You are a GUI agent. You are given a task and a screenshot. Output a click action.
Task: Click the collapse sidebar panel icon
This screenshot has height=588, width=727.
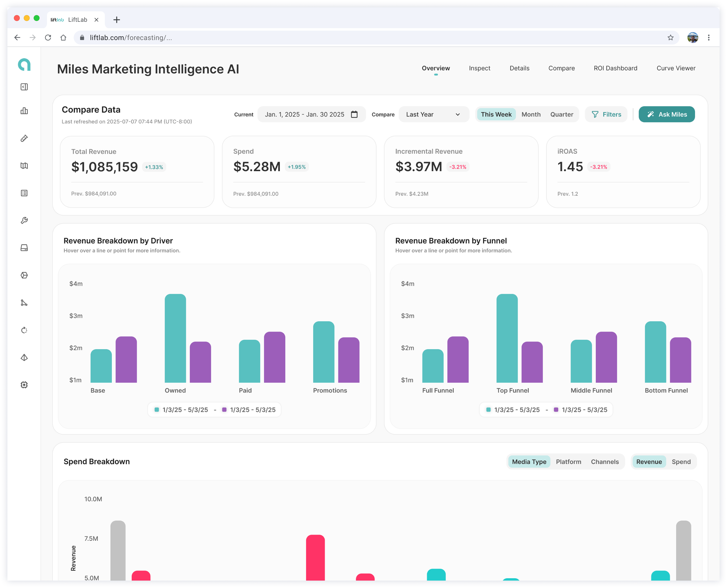[x=24, y=87]
